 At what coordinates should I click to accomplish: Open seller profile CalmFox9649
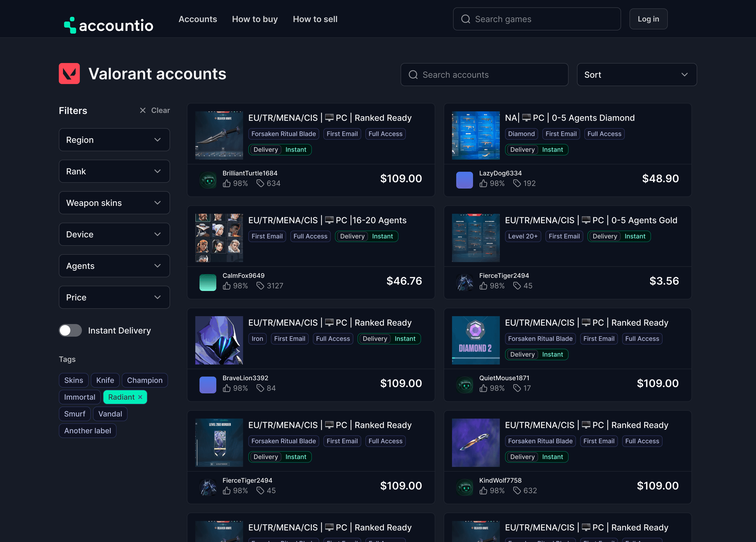click(x=243, y=275)
